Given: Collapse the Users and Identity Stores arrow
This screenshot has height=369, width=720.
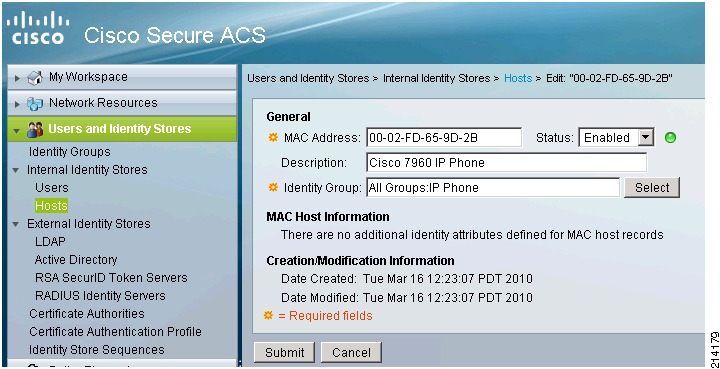Looking at the screenshot, I should [17, 130].
